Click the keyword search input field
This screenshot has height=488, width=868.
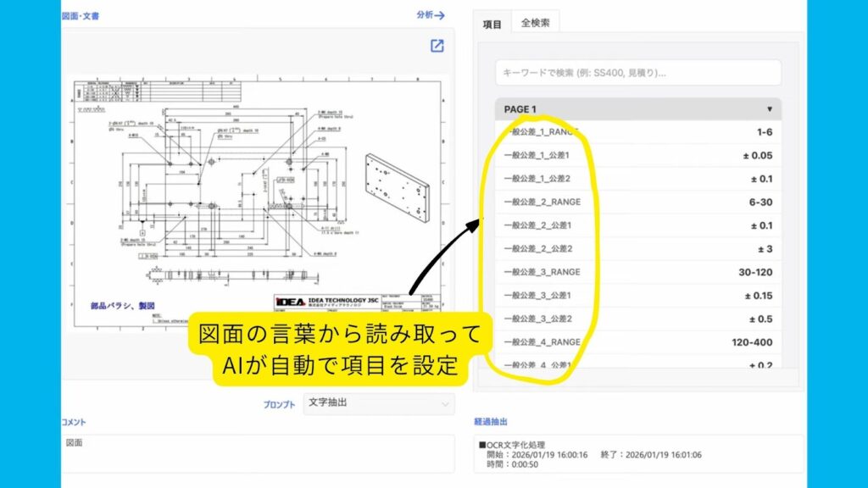(x=637, y=73)
